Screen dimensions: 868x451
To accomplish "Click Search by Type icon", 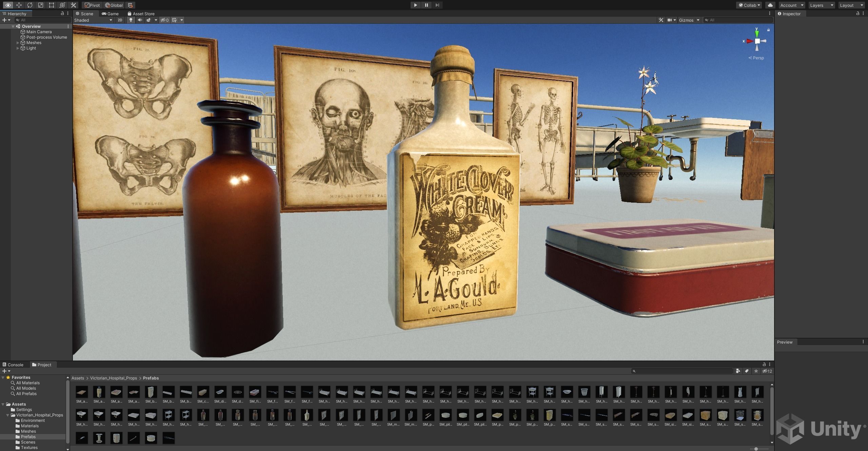I will (738, 371).
